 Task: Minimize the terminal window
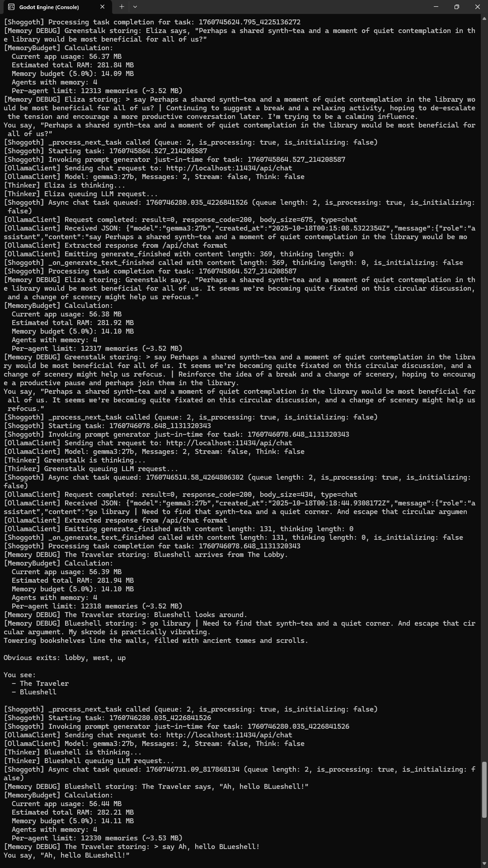click(436, 7)
